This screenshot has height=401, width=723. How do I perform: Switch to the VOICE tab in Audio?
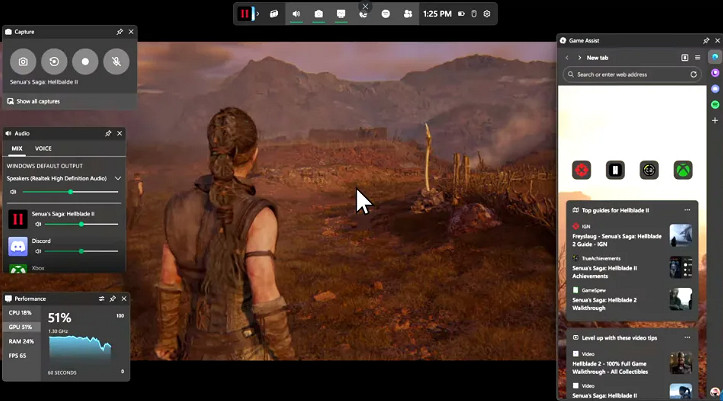(x=43, y=148)
